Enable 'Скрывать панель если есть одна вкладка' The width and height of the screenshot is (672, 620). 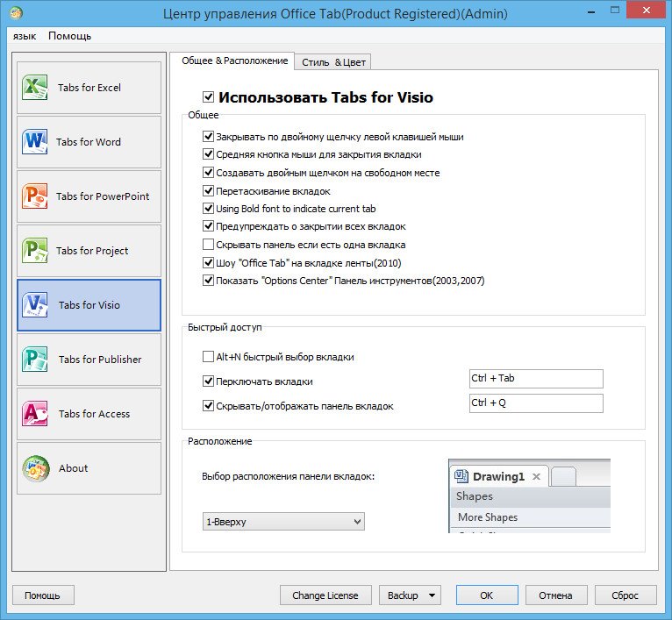[x=208, y=245]
